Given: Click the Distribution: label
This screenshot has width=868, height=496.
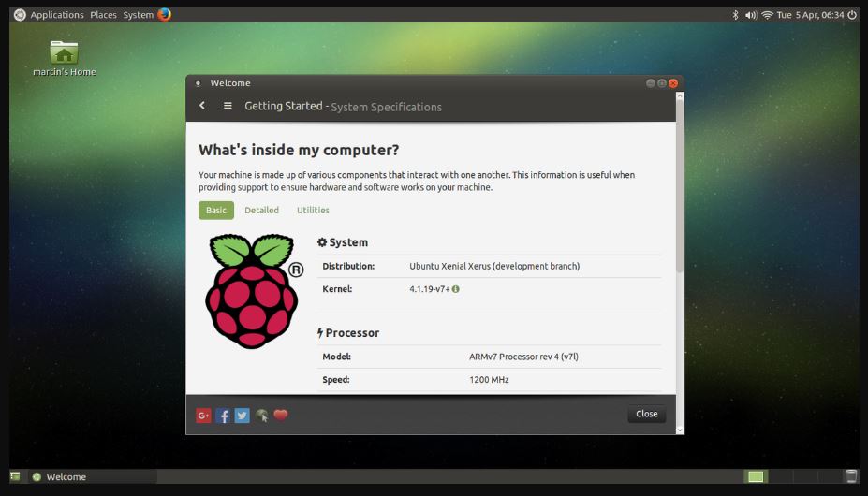Looking at the screenshot, I should point(348,267).
